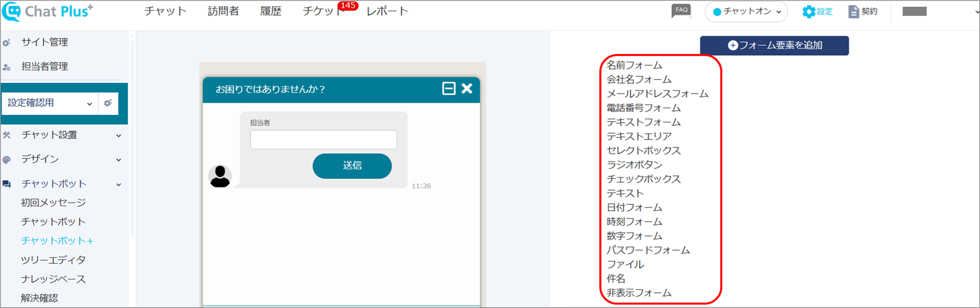This screenshot has height=308, width=980.
Task: Select テキストフォーム from the list
Action: (644, 122)
